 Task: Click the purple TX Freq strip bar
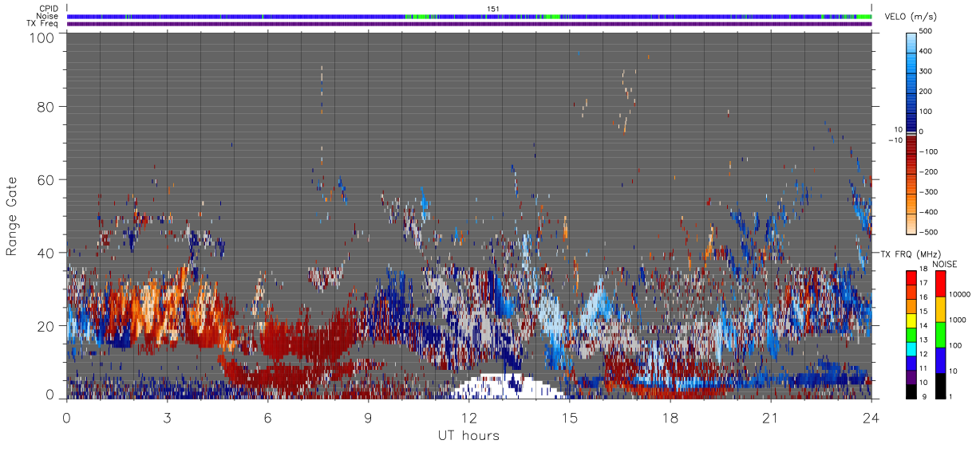[x=469, y=24]
